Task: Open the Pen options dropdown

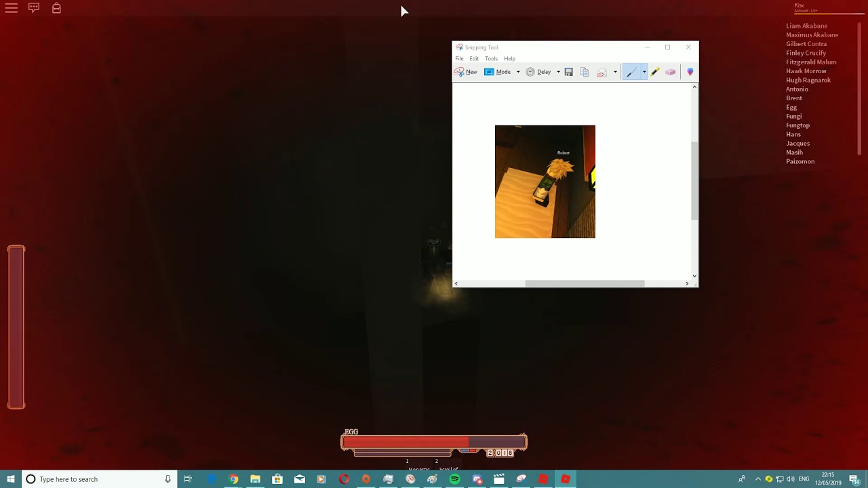Action: [x=644, y=72]
